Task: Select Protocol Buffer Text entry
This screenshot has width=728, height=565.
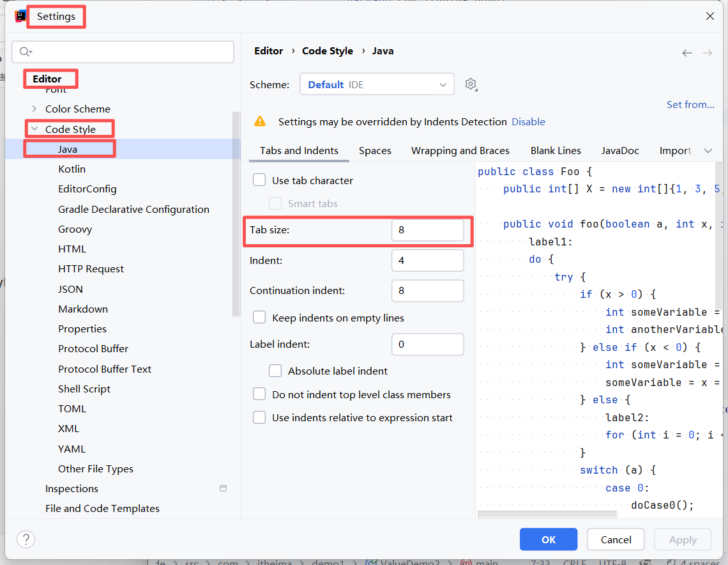Action: click(105, 369)
